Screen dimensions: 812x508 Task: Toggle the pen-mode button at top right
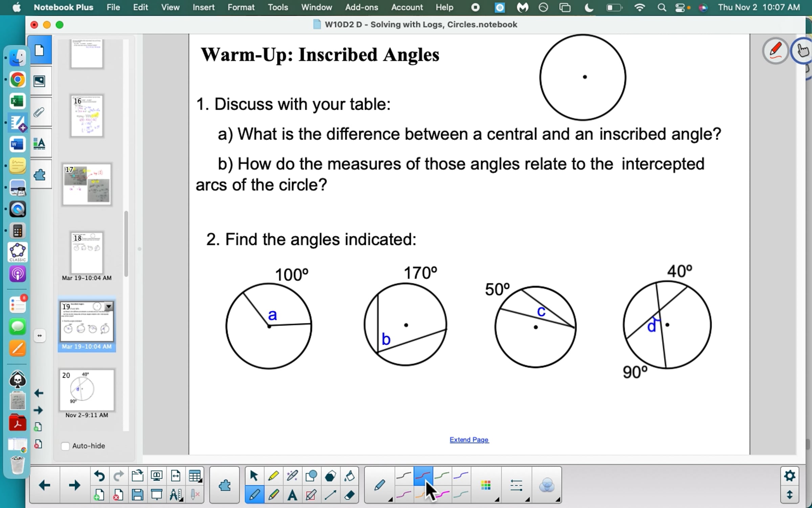775,51
